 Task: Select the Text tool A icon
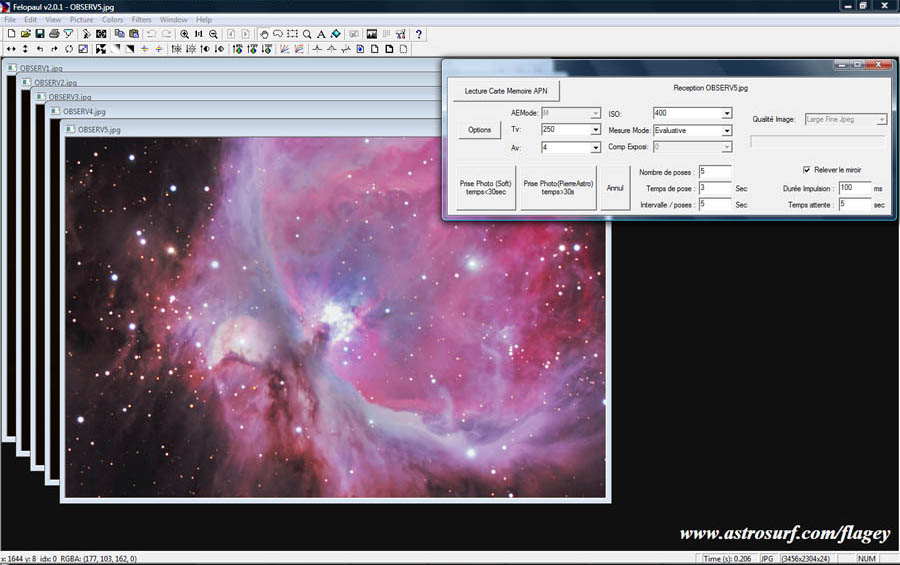[x=321, y=34]
